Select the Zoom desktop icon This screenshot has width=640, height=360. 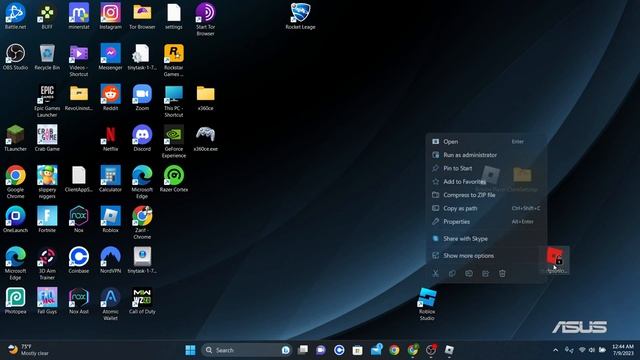click(142, 98)
